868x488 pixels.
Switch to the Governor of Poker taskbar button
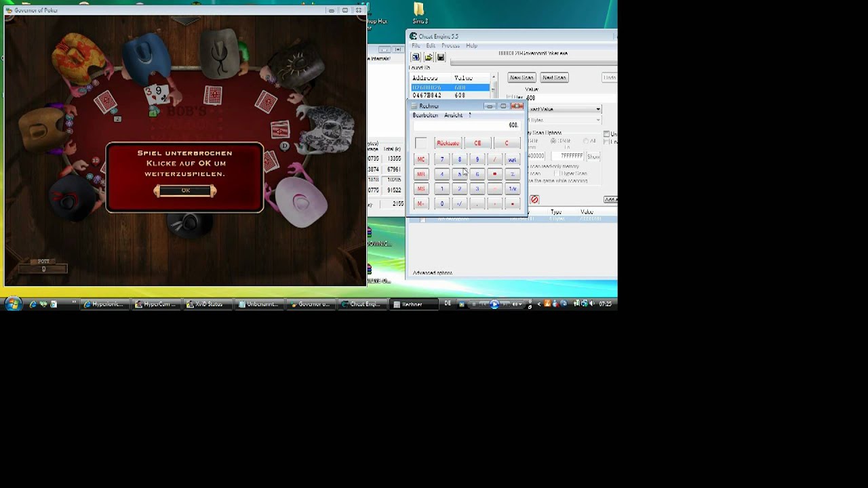pyautogui.click(x=311, y=304)
